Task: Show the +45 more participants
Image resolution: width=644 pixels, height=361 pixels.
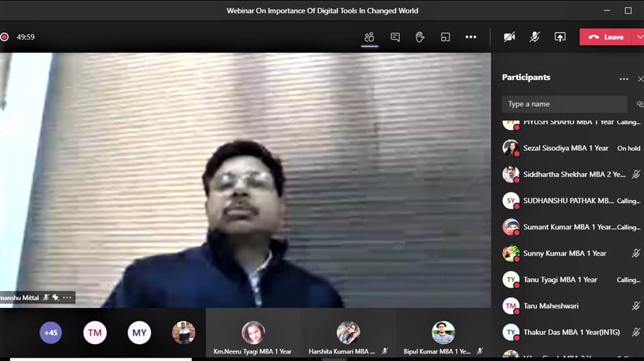Action: pyautogui.click(x=51, y=332)
